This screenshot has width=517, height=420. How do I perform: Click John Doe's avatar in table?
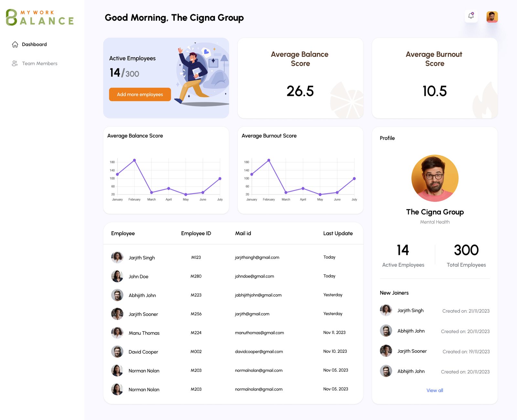117,276
